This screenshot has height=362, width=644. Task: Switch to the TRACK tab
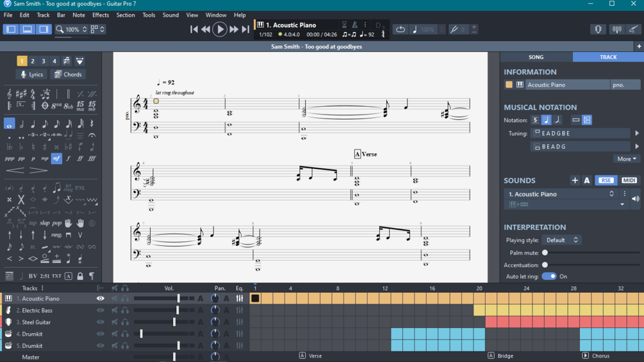(x=608, y=57)
